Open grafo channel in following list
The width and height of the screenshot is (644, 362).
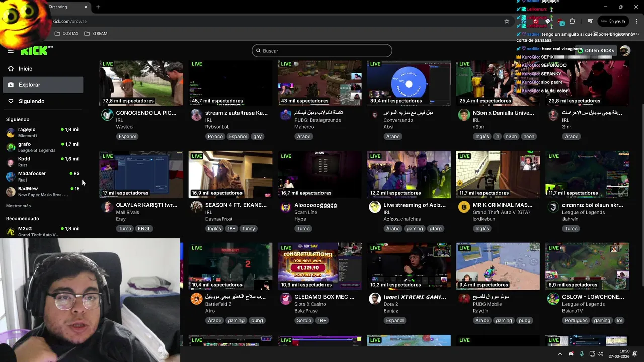(43, 147)
